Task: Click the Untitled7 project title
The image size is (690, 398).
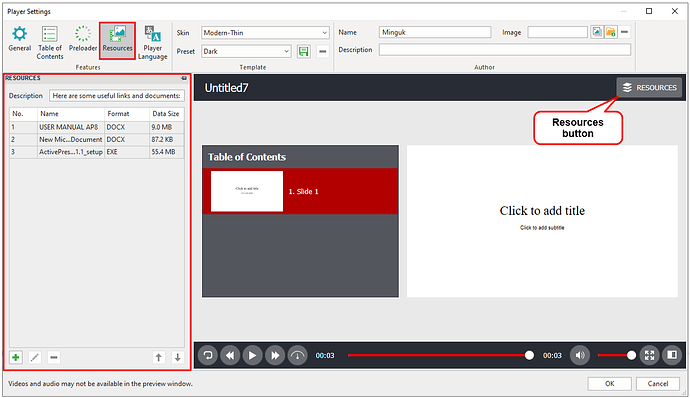Action: pyautogui.click(x=227, y=88)
